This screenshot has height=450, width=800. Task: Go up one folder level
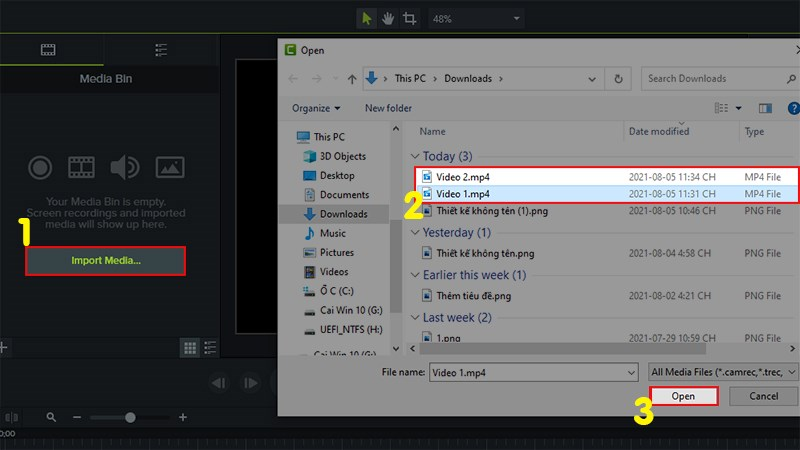tap(352, 78)
